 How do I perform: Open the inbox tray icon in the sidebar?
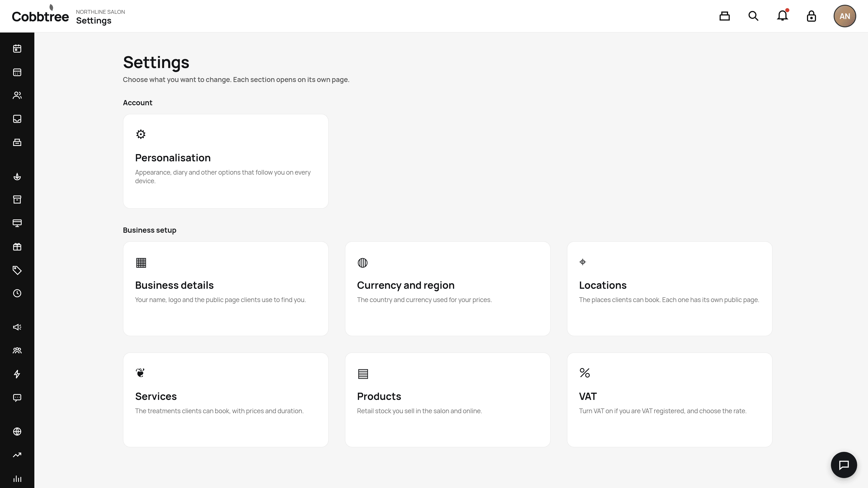pos(17,119)
